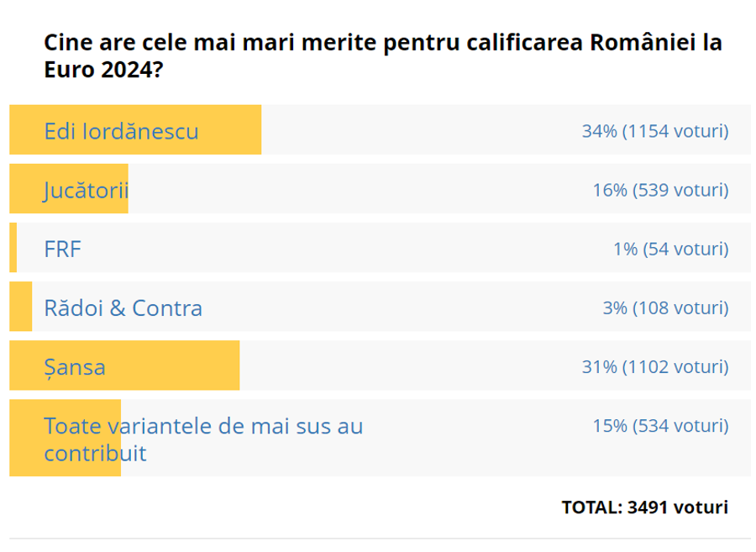Image resolution: width=756 pixels, height=552 pixels.
Task: Click the 3% (108 voturi) result
Action: 665,308
